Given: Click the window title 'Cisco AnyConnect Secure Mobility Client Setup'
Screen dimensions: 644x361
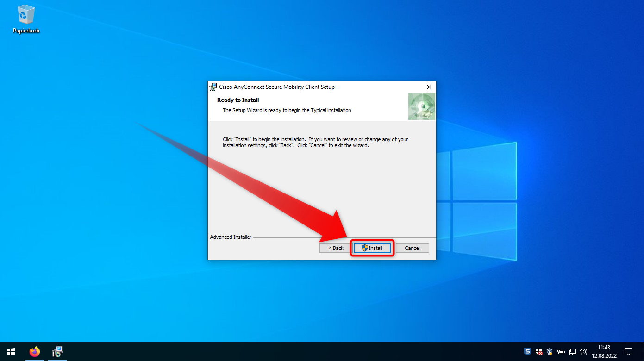Looking at the screenshot, I should pyautogui.click(x=277, y=87).
